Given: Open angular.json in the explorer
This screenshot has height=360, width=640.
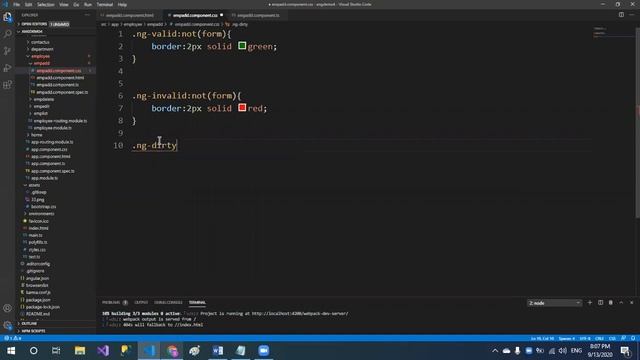Looking at the screenshot, I should click(38, 278).
